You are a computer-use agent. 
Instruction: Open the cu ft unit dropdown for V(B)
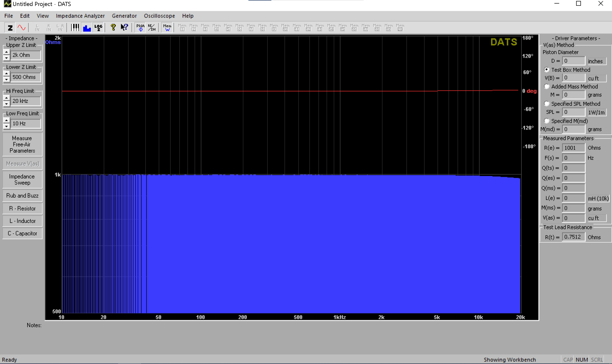(597, 78)
